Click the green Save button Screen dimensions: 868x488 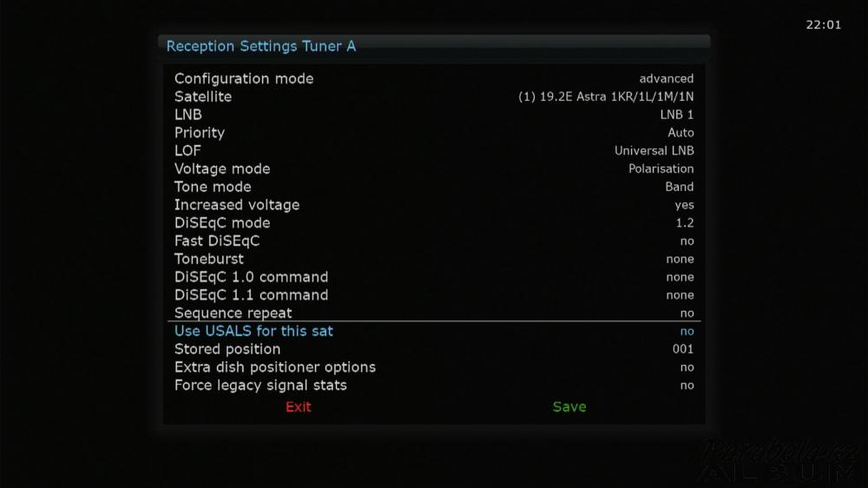pos(569,407)
